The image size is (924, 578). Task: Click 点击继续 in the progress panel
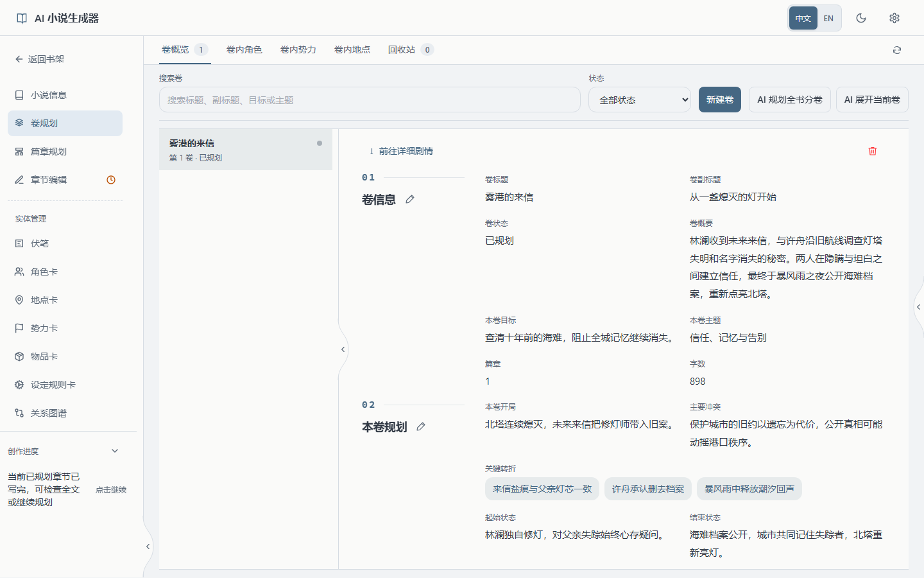111,489
